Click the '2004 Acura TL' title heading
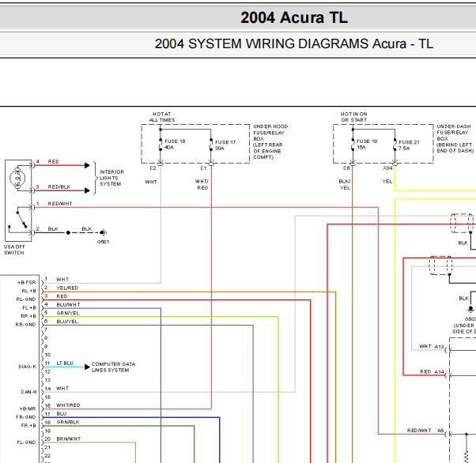476x463 pixels. click(294, 17)
